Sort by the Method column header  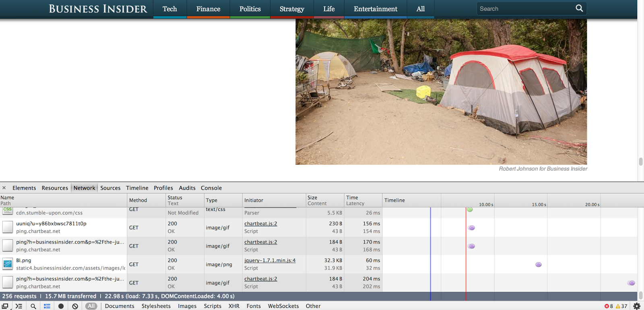click(x=147, y=200)
